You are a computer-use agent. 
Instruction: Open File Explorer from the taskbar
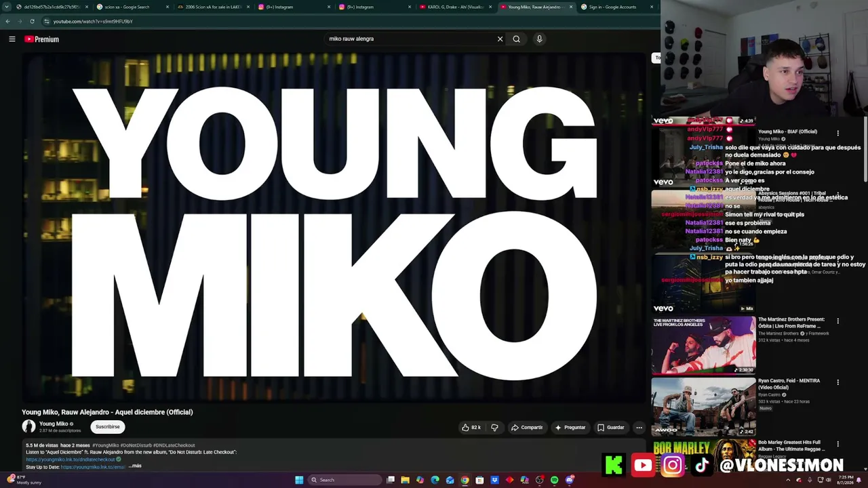coord(405,480)
